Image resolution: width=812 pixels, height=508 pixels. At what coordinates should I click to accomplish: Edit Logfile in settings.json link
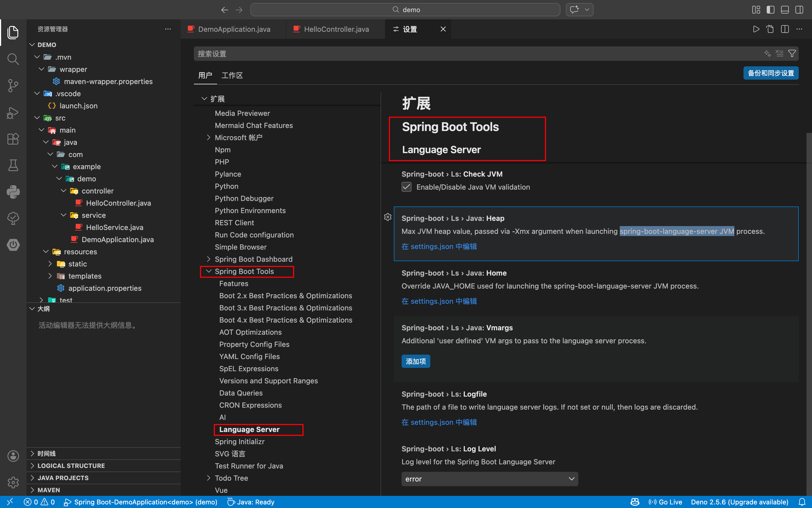coord(439,422)
